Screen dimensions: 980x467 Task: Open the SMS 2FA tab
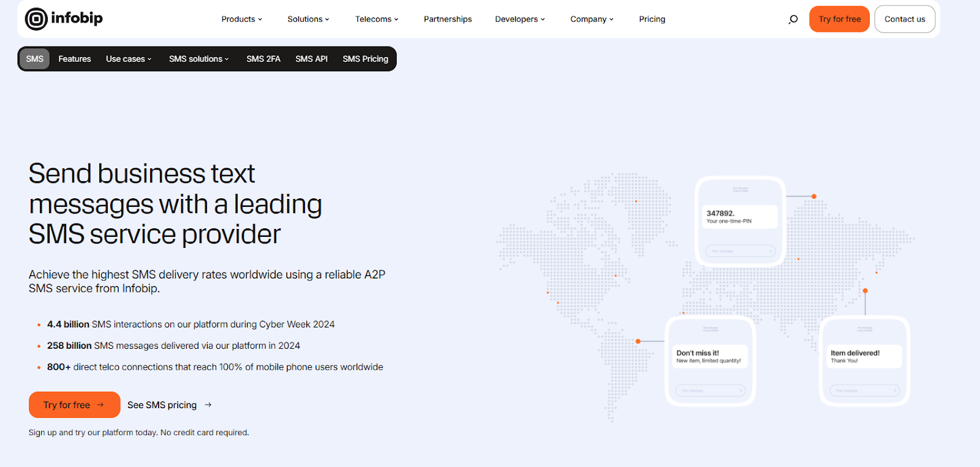click(x=263, y=59)
